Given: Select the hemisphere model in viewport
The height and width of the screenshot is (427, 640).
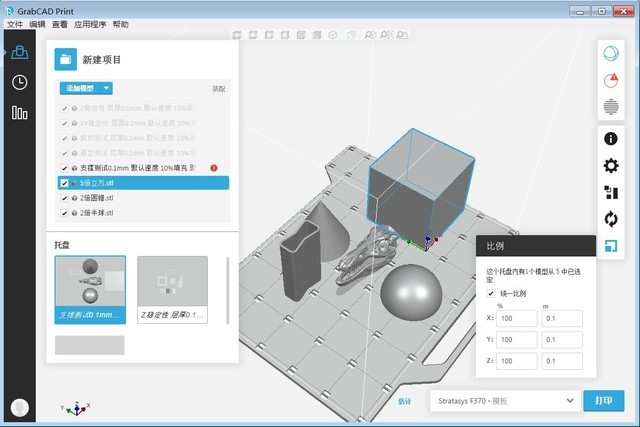Looking at the screenshot, I should click(411, 292).
